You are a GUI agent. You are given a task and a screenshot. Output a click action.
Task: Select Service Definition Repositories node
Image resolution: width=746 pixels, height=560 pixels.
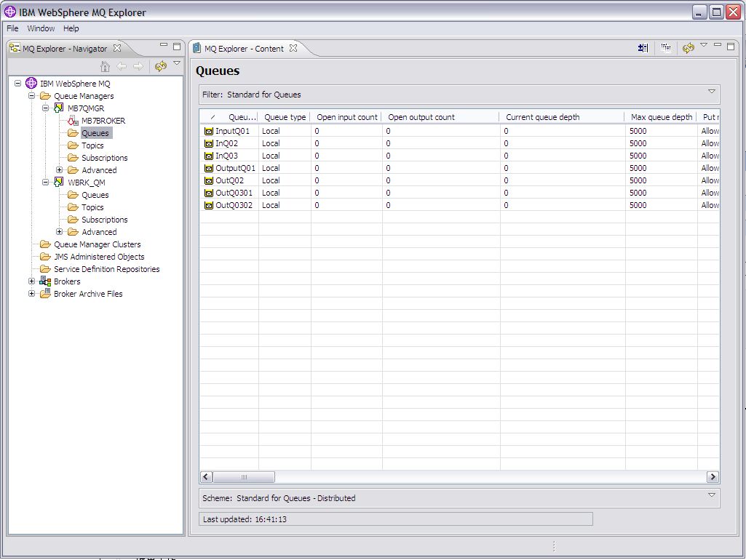pos(106,269)
